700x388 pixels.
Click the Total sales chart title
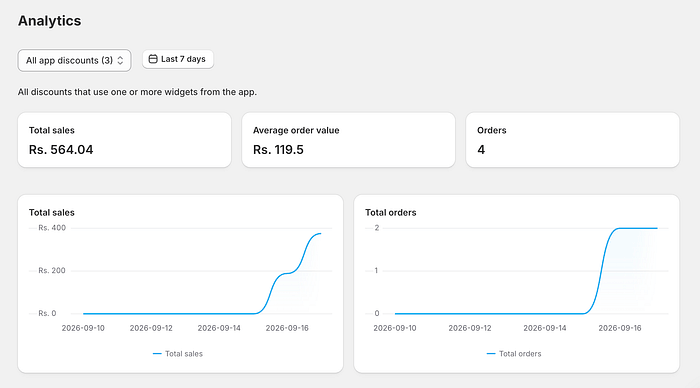click(52, 213)
